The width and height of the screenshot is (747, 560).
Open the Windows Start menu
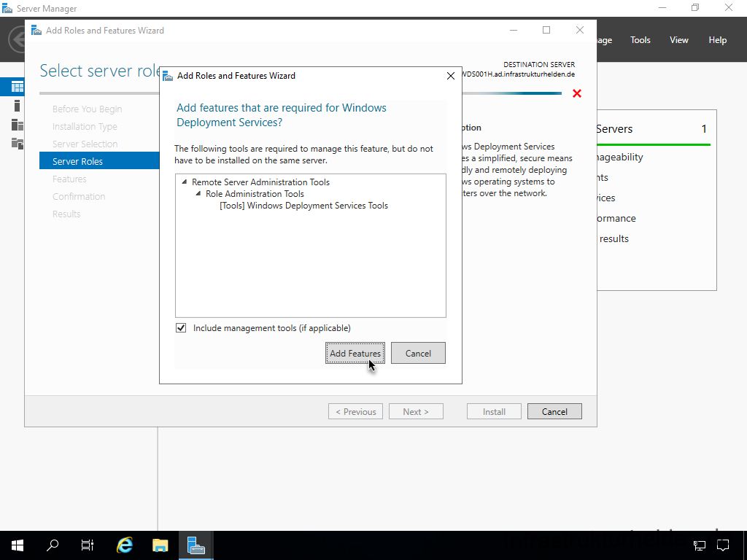tap(18, 545)
